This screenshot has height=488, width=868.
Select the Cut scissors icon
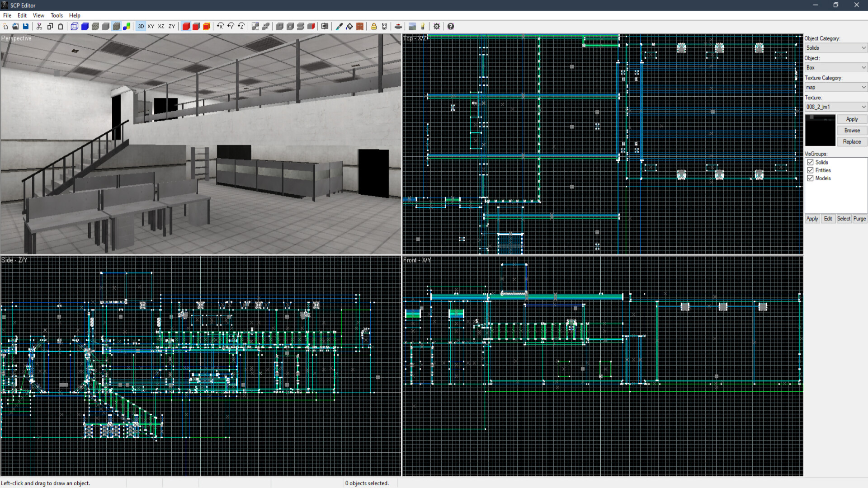[x=39, y=26]
